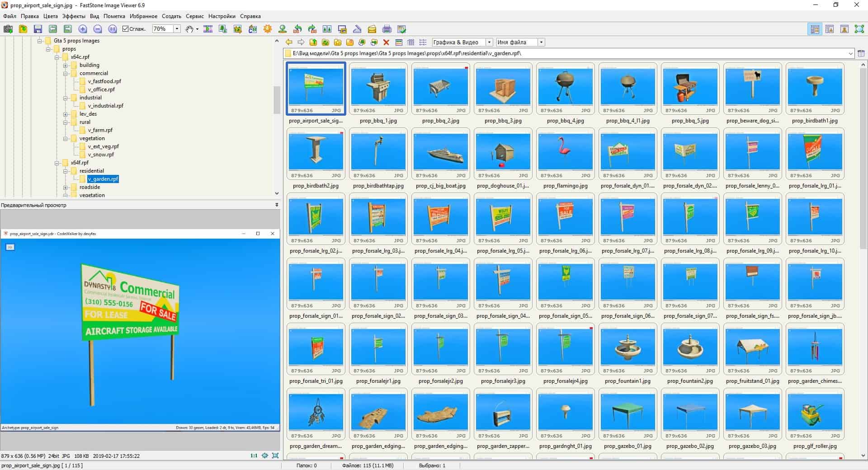
Task: Click the Zoom Out minus icon
Action: pyautogui.click(x=98, y=29)
